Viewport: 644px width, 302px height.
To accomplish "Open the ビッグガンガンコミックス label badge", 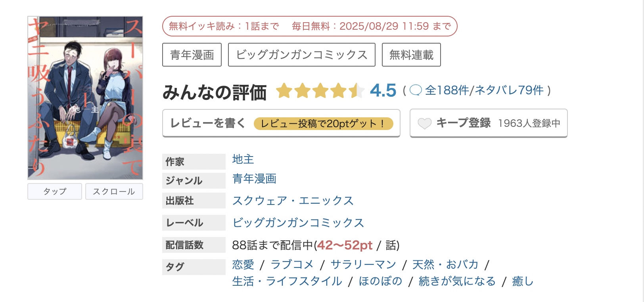I will click(301, 55).
